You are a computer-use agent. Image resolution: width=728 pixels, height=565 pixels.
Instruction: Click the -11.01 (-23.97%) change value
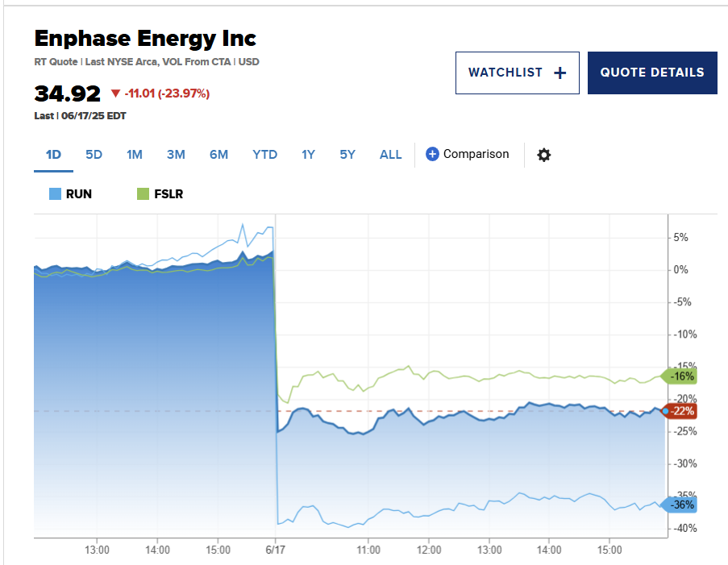167,93
